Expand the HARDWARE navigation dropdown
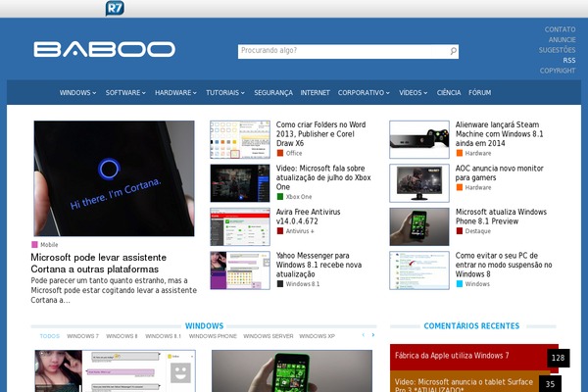The image size is (588, 392). coord(175,93)
